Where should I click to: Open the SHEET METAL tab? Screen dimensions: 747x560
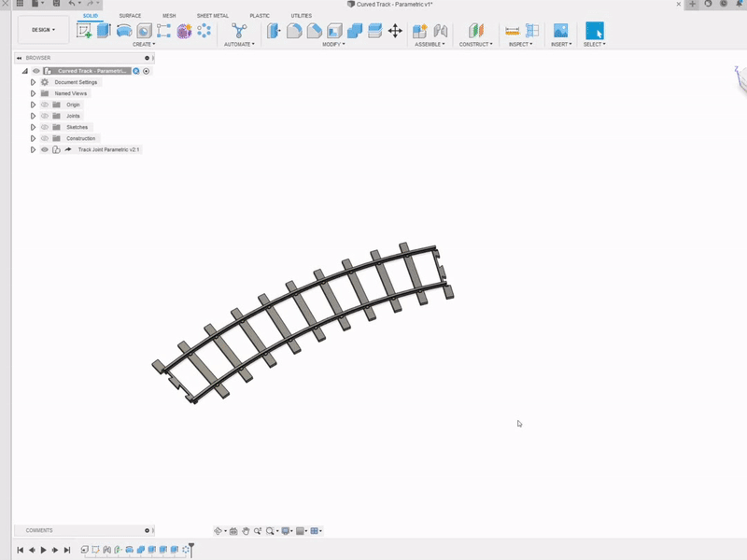[x=212, y=15]
